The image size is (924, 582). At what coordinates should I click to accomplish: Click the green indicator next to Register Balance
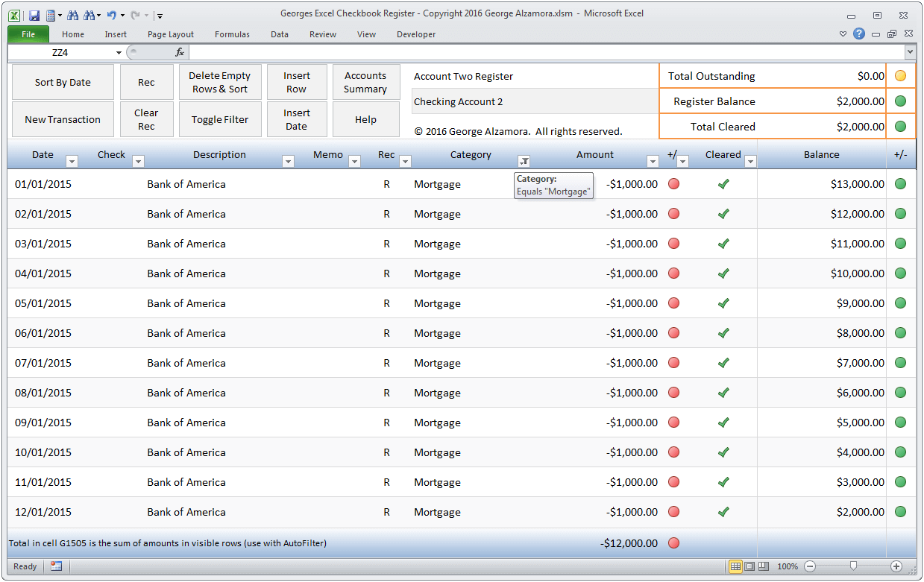click(x=900, y=101)
